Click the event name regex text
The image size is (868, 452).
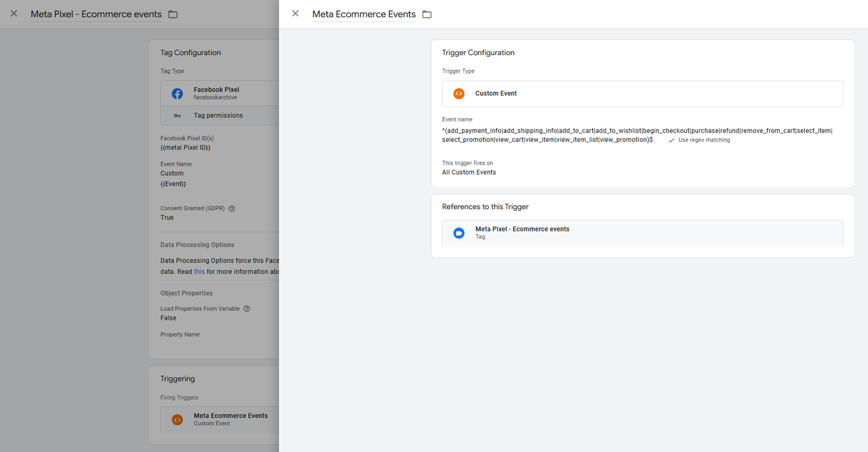tap(637, 135)
